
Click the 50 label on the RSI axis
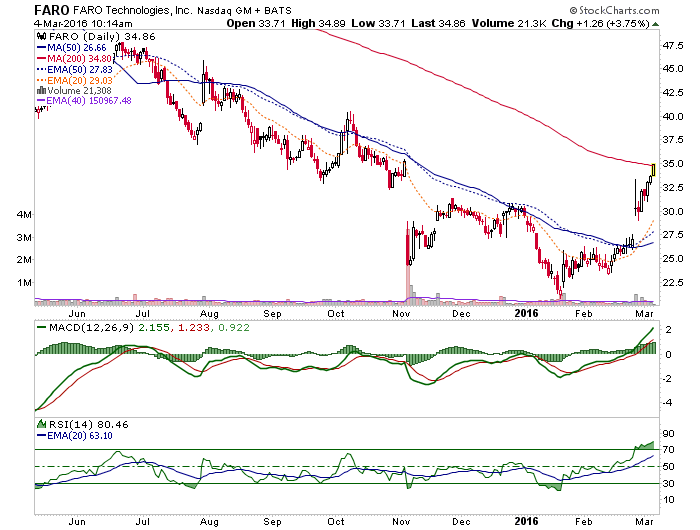pos(668,467)
